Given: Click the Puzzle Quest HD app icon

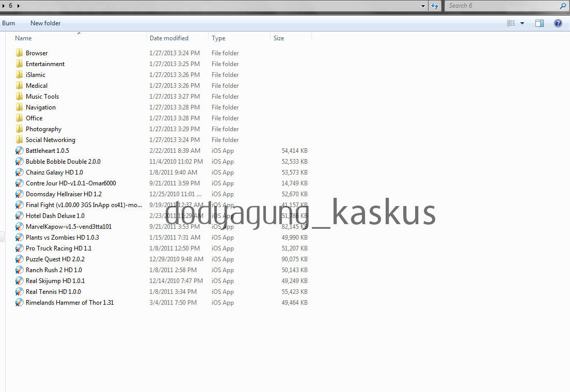Looking at the screenshot, I should pyautogui.click(x=19, y=259).
